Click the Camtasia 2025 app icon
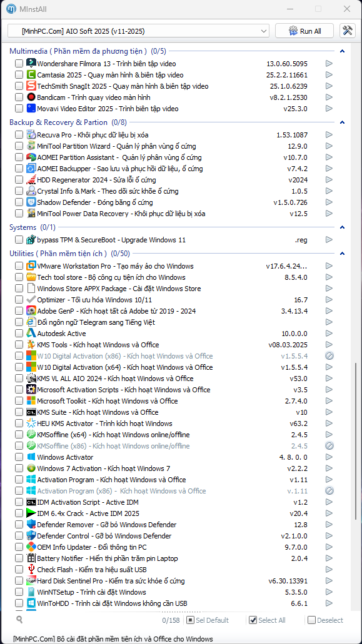 click(31, 75)
